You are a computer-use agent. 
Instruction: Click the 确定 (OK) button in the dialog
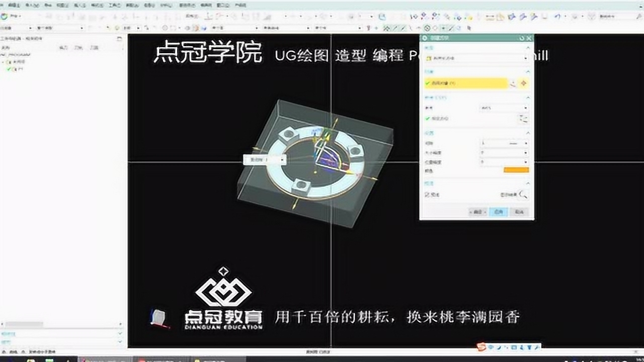click(477, 212)
